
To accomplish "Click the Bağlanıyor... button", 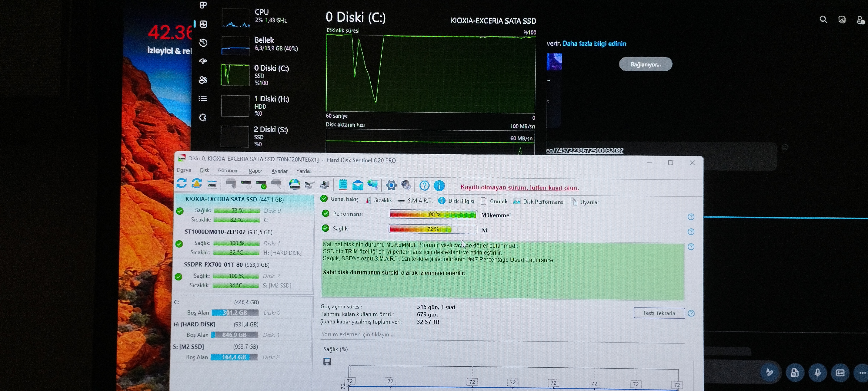I will click(645, 64).
